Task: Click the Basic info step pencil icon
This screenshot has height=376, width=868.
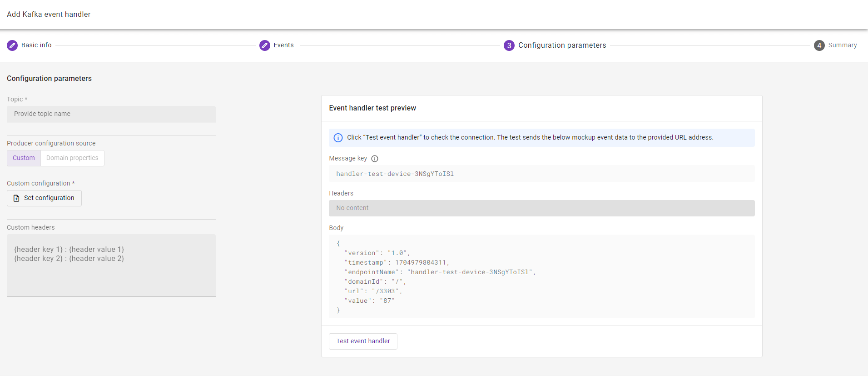Action: 12,45
